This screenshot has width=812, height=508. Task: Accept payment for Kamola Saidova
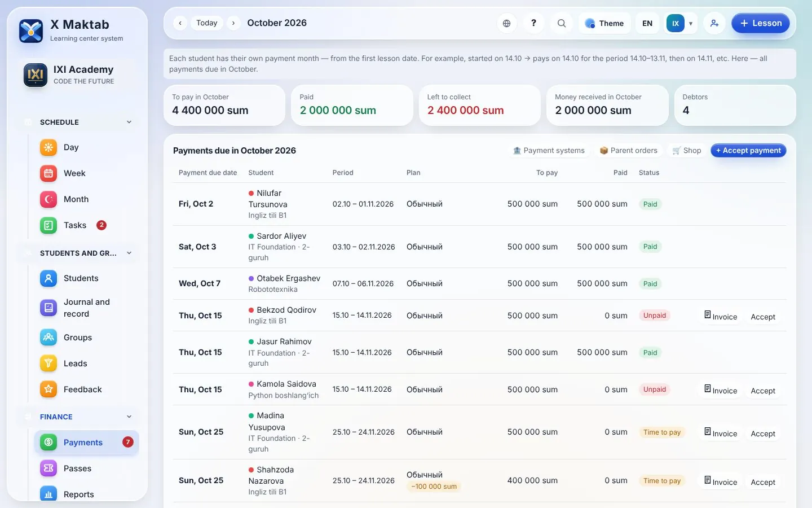pos(763,391)
